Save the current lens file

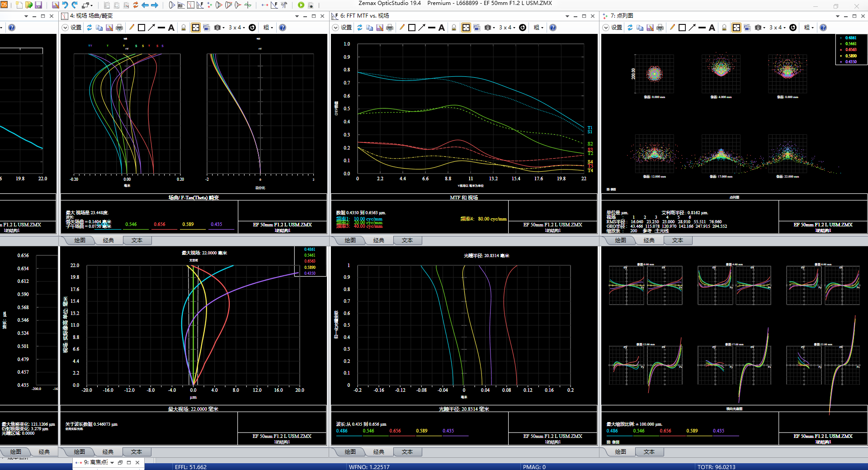(38, 5)
